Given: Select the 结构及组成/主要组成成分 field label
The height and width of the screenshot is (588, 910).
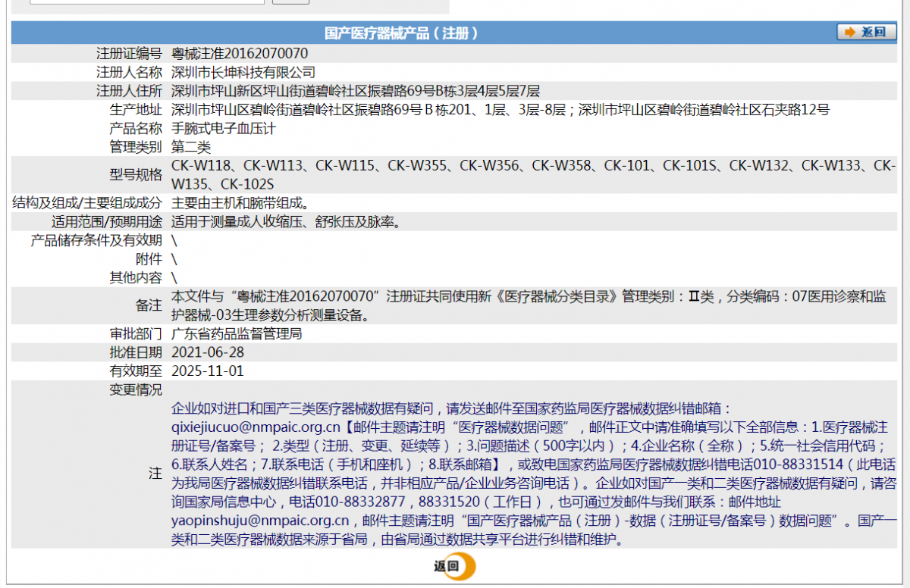Looking at the screenshot, I should pyautogui.click(x=88, y=203).
